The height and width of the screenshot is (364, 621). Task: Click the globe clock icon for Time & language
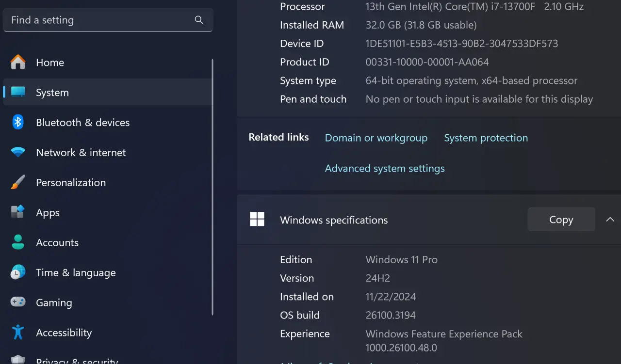pos(18,272)
